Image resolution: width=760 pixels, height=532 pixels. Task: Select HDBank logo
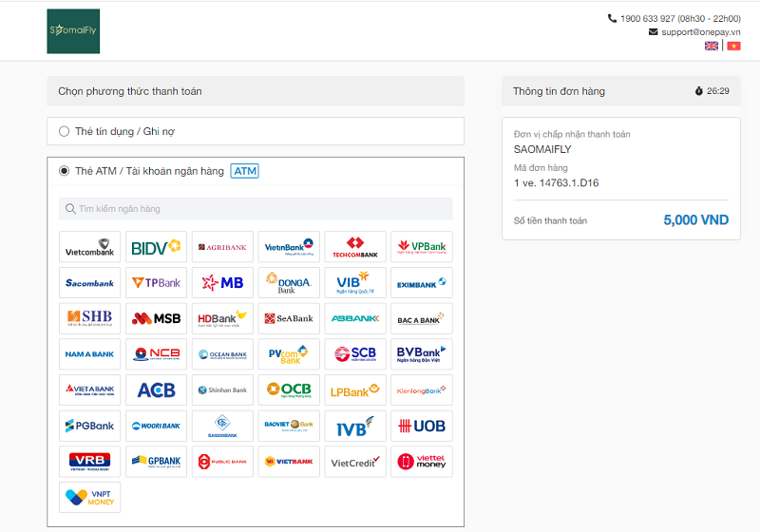pyautogui.click(x=222, y=319)
